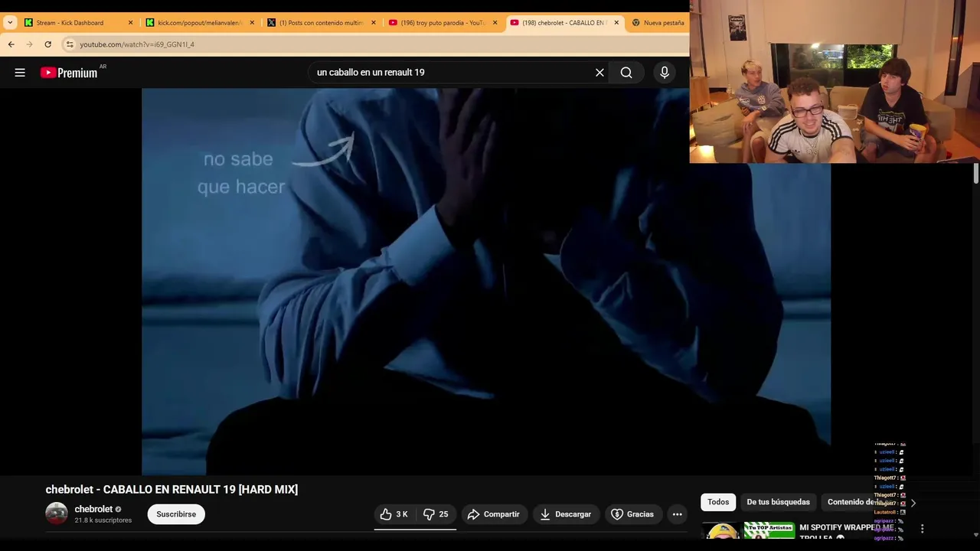Click the page vertical scrollbar thumb
Image resolution: width=980 pixels, height=551 pixels.
click(x=975, y=173)
